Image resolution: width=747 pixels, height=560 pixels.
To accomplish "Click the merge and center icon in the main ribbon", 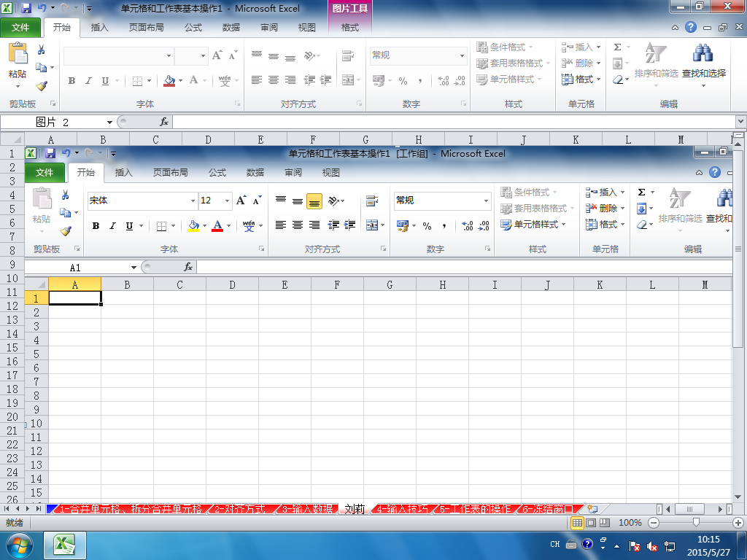I will [348, 80].
